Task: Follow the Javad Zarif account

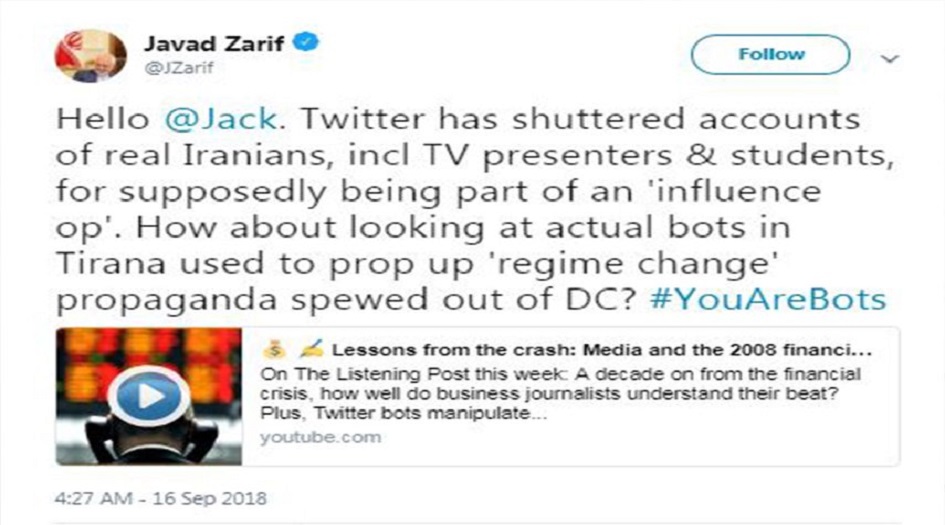Action: point(770,54)
